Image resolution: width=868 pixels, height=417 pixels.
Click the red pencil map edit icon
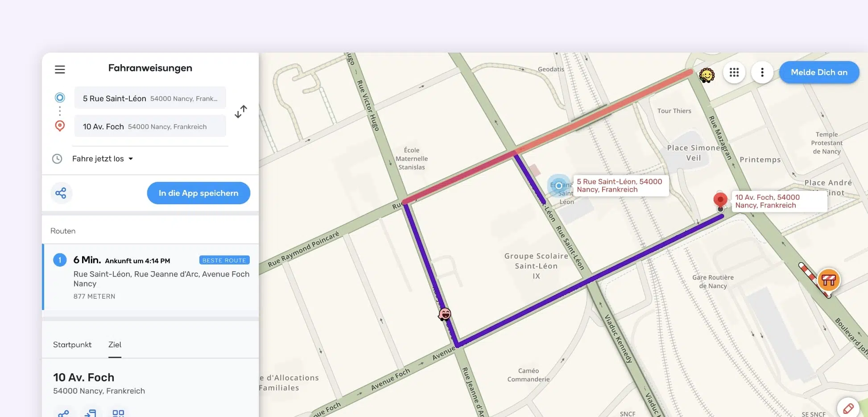pyautogui.click(x=848, y=408)
